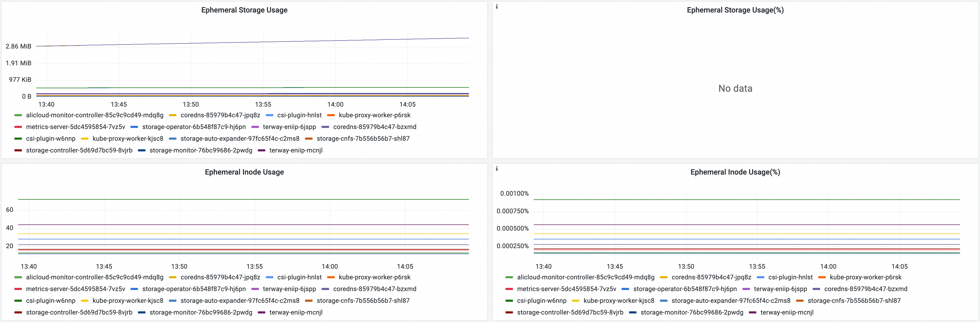Click the 0.000250% y-axis label

coord(512,246)
